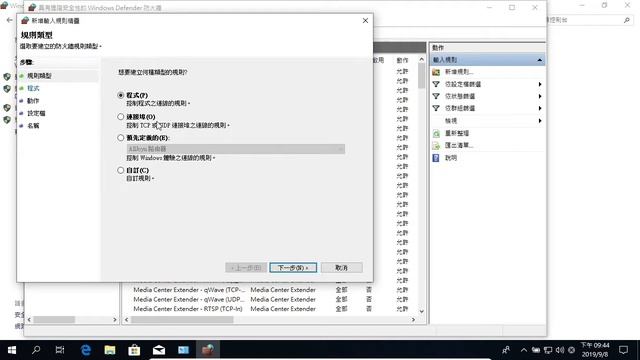Open the 匯出清單... link in the Actions pane
This screenshot has width=640, height=360.
point(459,145)
